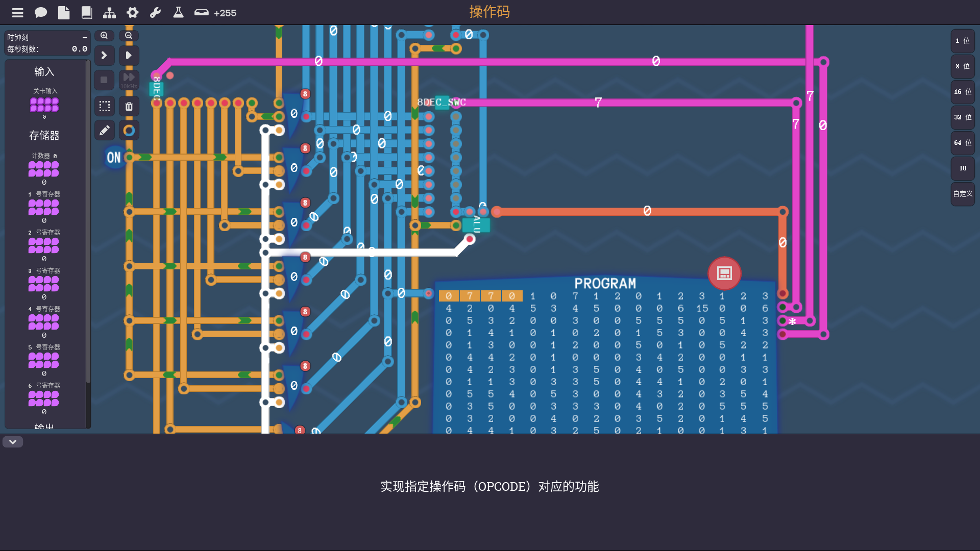980x551 pixels.
Task: Open the manual book icon
Action: [87, 13]
